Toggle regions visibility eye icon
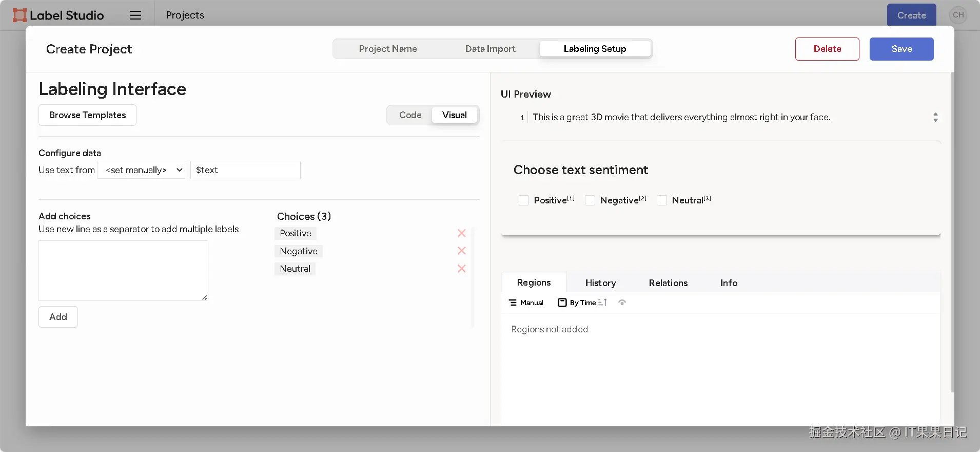This screenshot has width=980, height=452. [x=622, y=303]
